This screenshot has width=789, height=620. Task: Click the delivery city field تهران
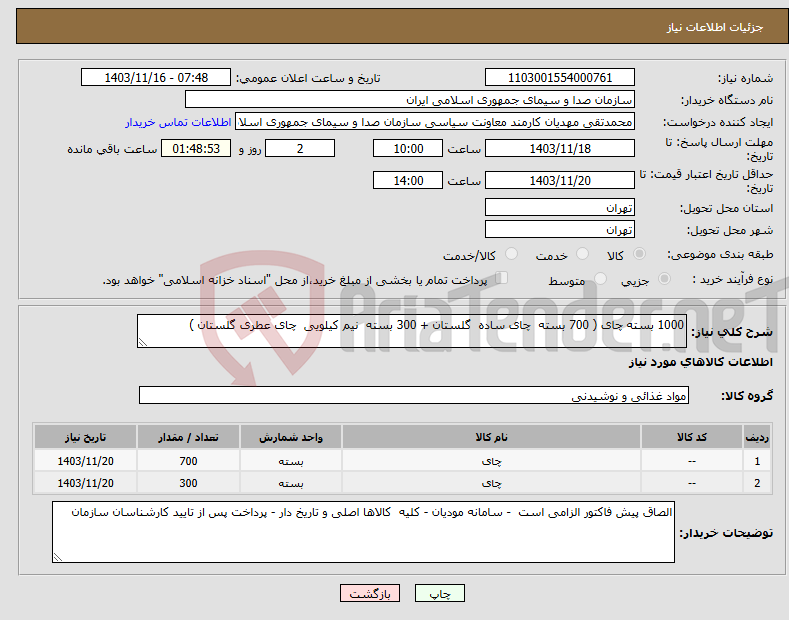(x=560, y=229)
